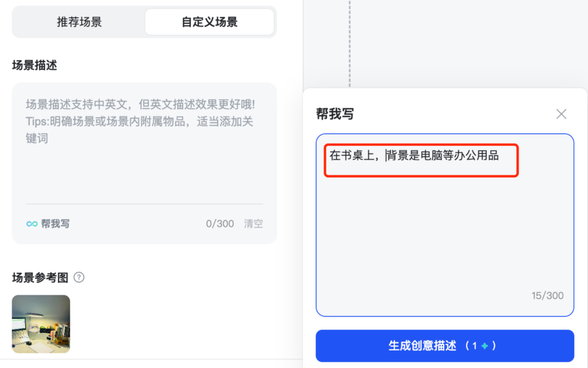Switch to the 推荐场景 tab
Viewport: 588px width, 368px height.
click(x=79, y=22)
